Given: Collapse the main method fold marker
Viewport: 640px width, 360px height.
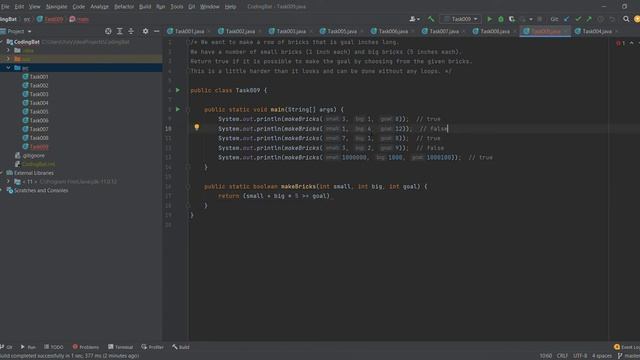Looking at the screenshot, I should [x=188, y=109].
